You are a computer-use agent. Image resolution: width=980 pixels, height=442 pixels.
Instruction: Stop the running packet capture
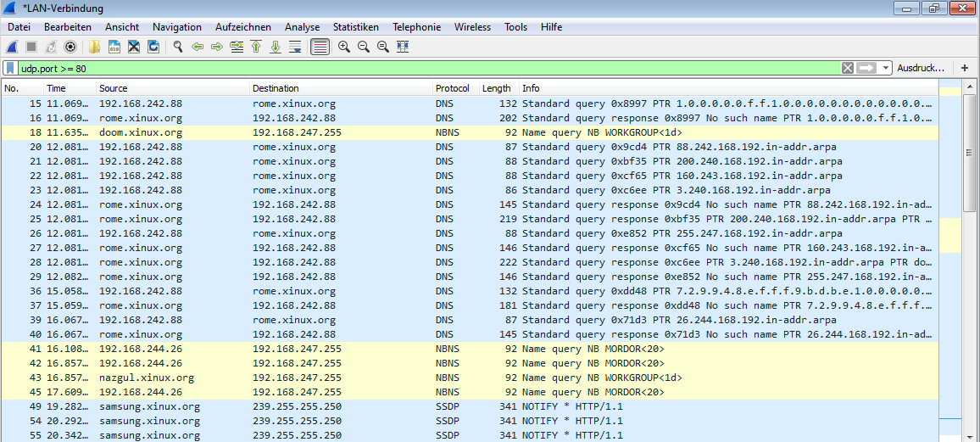[x=31, y=47]
